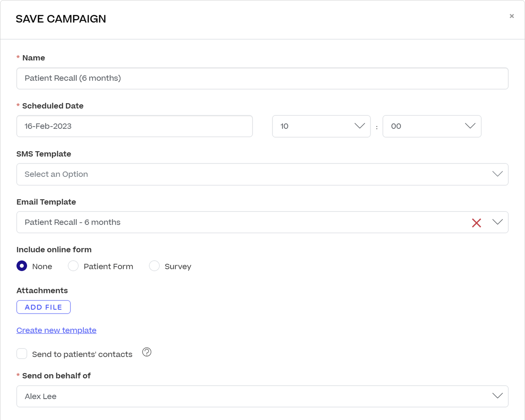Click the ADD FILE button
The image size is (525, 420).
coord(44,307)
